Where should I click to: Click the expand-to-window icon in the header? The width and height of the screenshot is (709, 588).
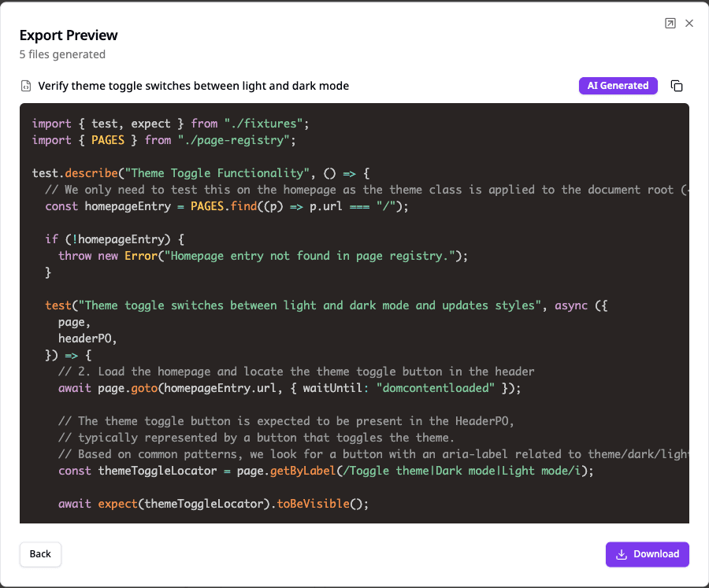pos(670,23)
